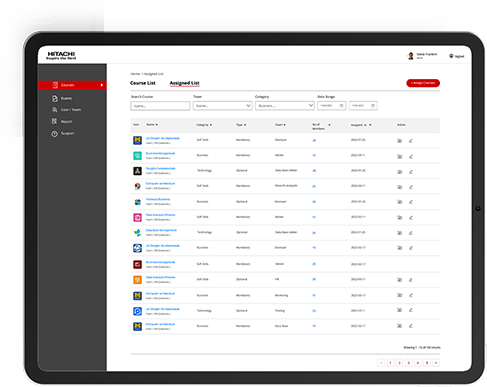
Task: Click the Home breadcrumb link
Action: tap(135, 74)
